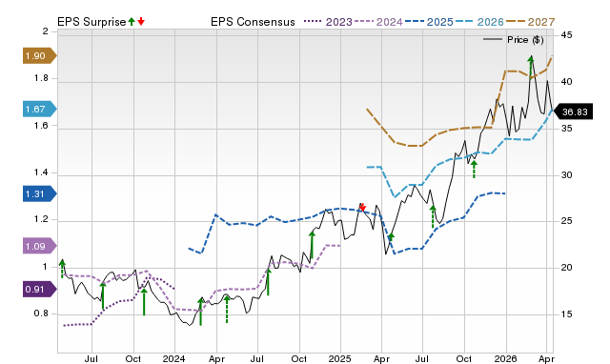Toggle the Price ($) line legend entry
610x364 pixels.
(514, 40)
